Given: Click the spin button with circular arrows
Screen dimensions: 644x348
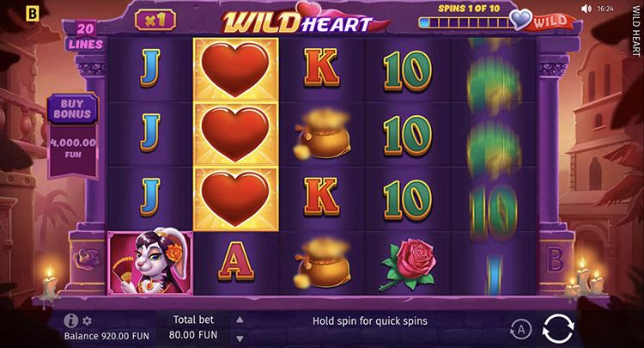Looking at the screenshot, I should point(558,328).
